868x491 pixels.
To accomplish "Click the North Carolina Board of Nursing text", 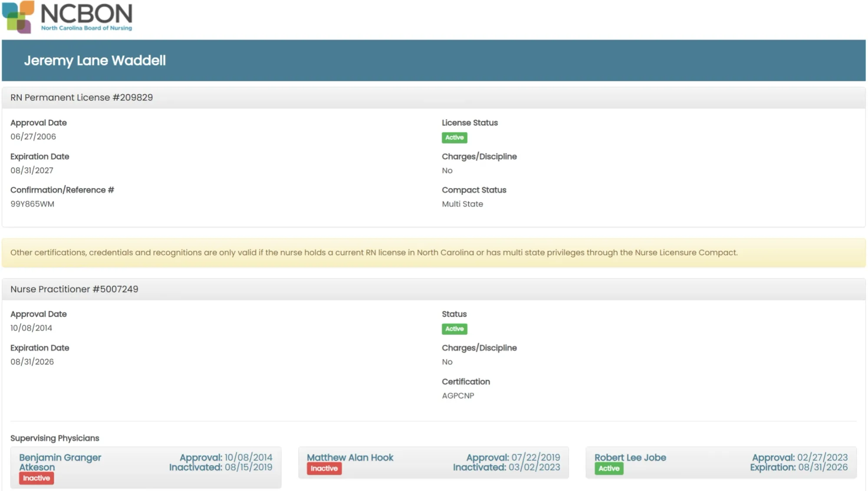I will [x=86, y=28].
